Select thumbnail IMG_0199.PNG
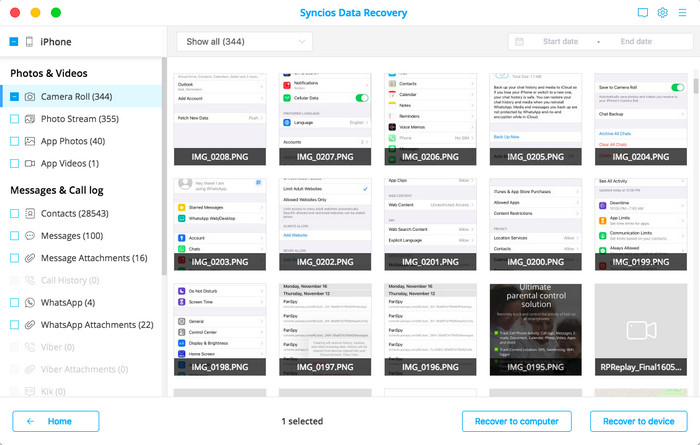The width and height of the screenshot is (700, 445). (x=641, y=225)
